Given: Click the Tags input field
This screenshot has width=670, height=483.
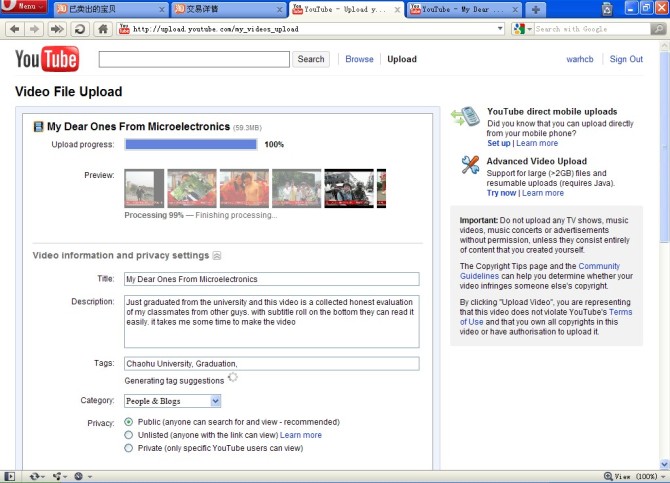Looking at the screenshot, I should pos(272,364).
